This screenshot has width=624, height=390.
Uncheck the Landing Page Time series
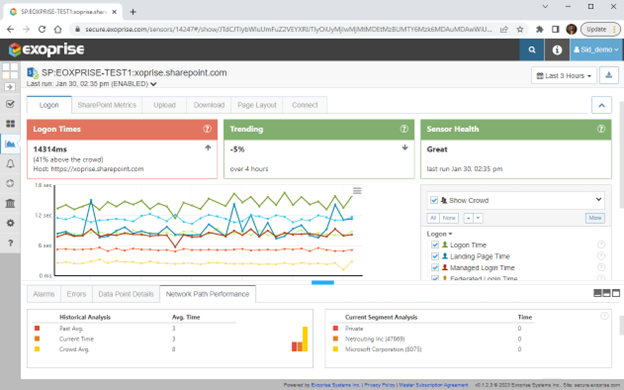tap(435, 256)
